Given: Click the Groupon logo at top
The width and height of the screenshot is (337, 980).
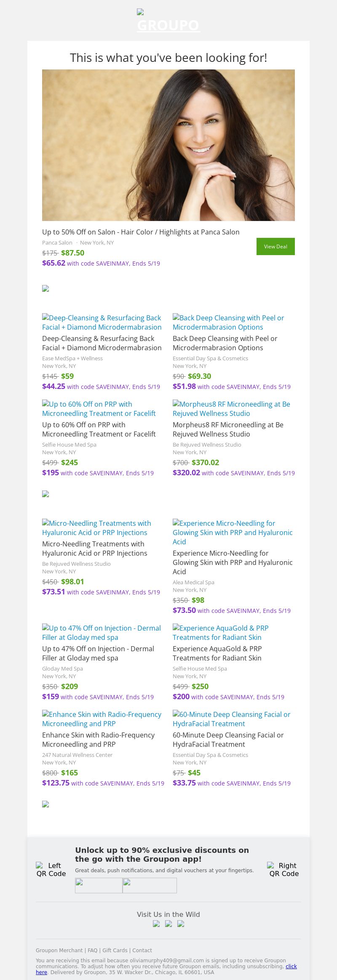Looking at the screenshot, I should (168, 21).
